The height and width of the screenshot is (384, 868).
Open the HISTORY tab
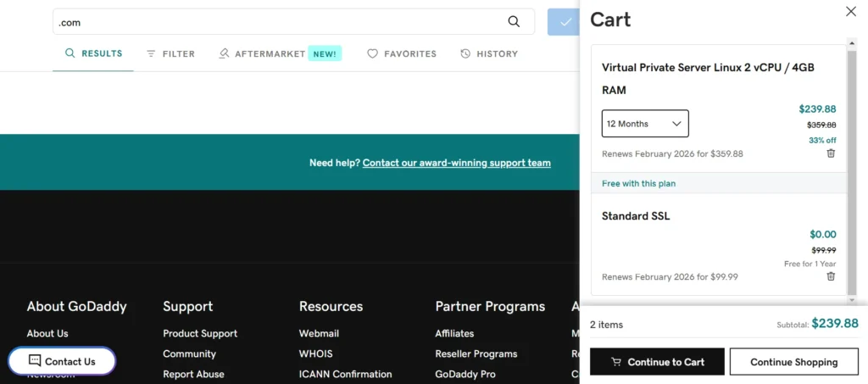click(489, 53)
